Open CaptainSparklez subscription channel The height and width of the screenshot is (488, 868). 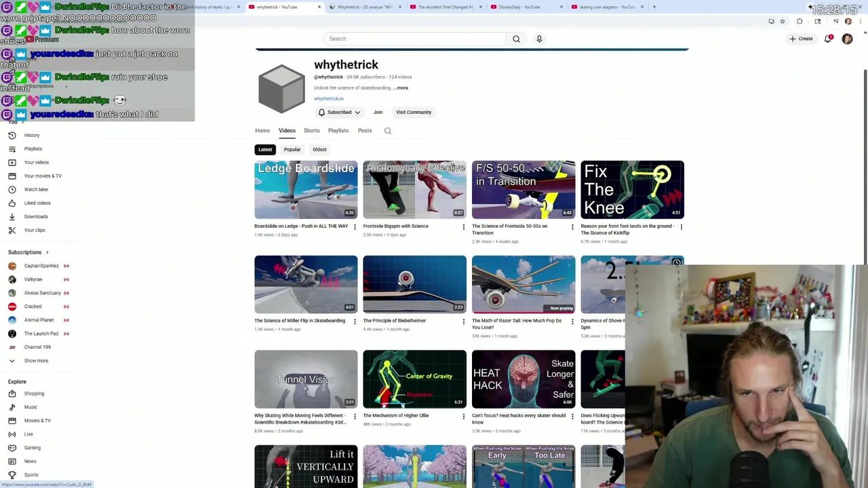(x=41, y=266)
